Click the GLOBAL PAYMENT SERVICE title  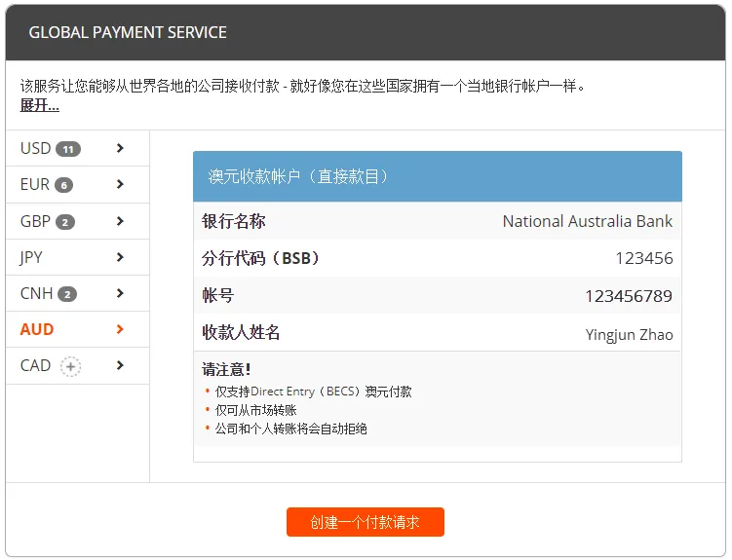[x=128, y=32]
